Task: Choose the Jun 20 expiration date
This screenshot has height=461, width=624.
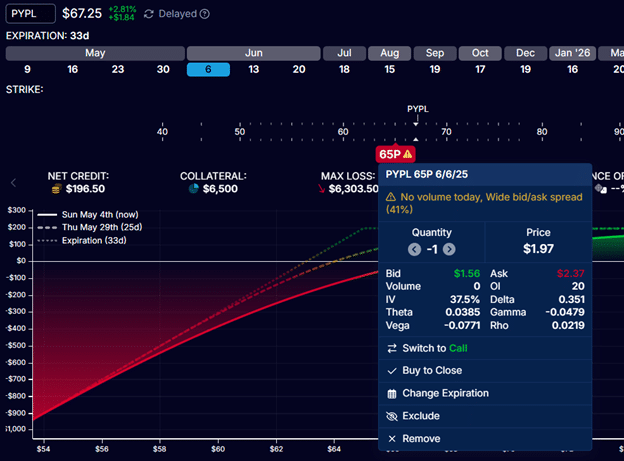Action: pos(299,69)
